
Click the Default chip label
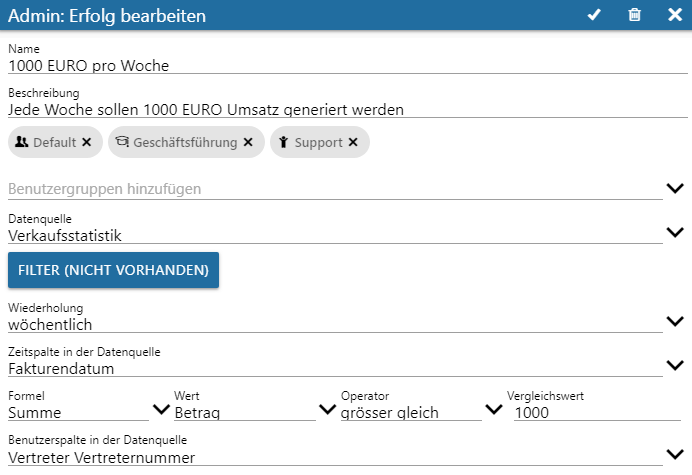point(55,142)
